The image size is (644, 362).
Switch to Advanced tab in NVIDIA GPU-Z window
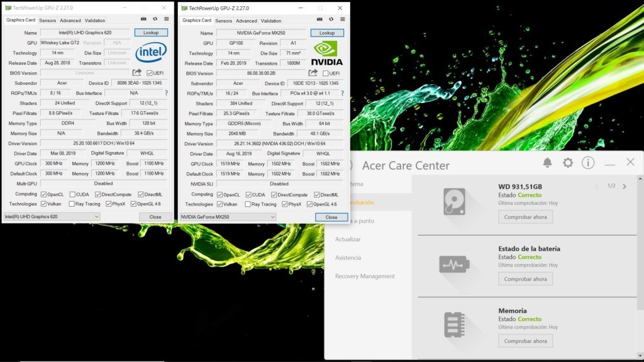tap(247, 21)
